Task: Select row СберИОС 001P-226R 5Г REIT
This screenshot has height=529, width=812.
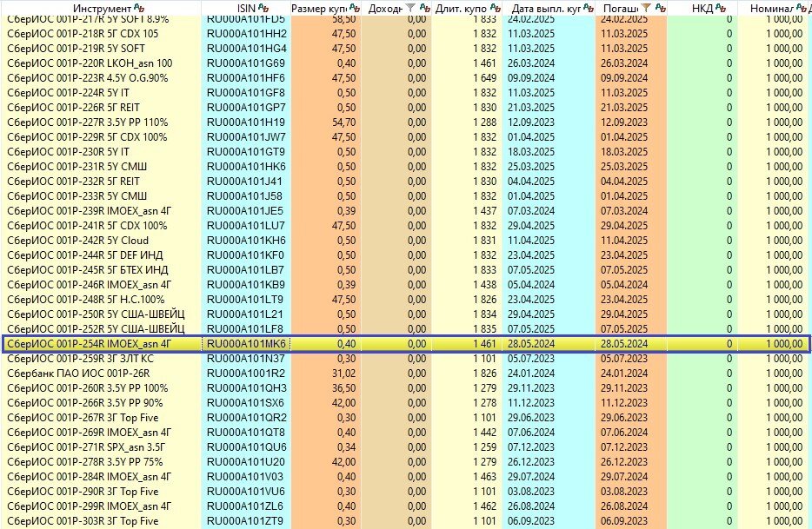Action: (406, 107)
